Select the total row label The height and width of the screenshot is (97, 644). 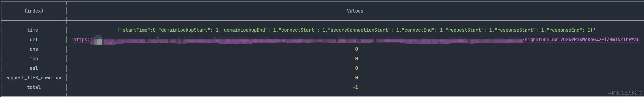coord(34,87)
